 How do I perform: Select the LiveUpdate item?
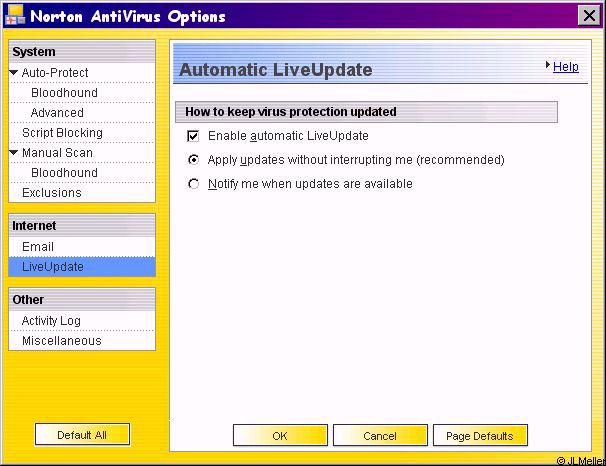coord(82,267)
